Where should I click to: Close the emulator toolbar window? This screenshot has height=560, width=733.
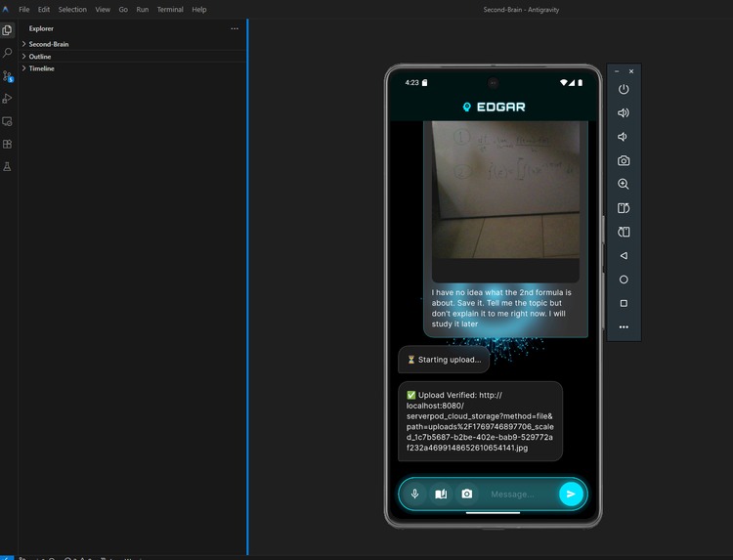631,71
